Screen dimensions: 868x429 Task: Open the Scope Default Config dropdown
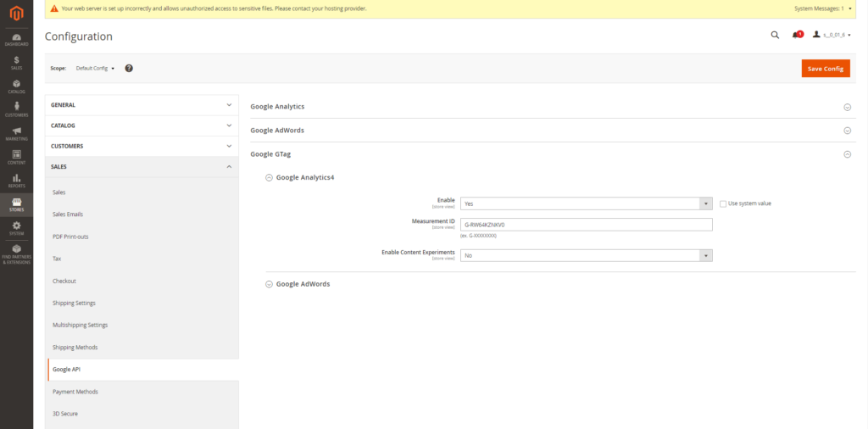pyautogui.click(x=95, y=69)
